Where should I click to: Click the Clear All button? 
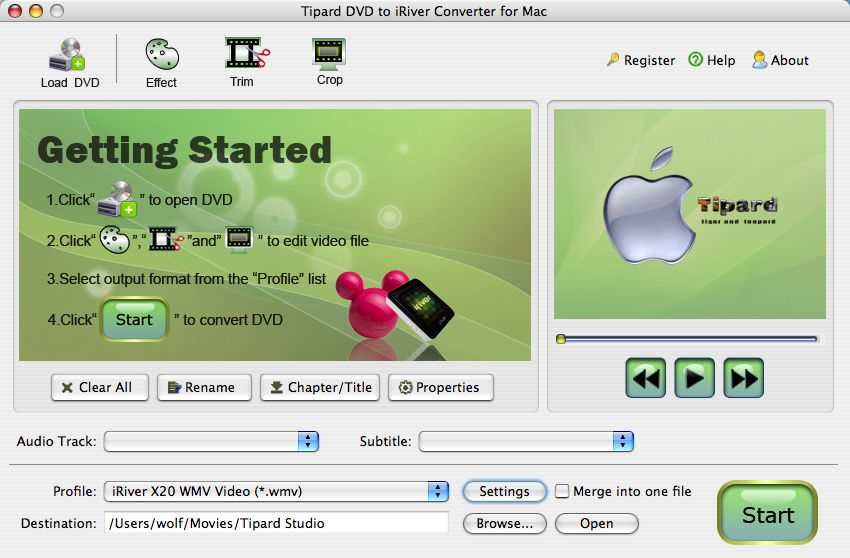(100, 387)
